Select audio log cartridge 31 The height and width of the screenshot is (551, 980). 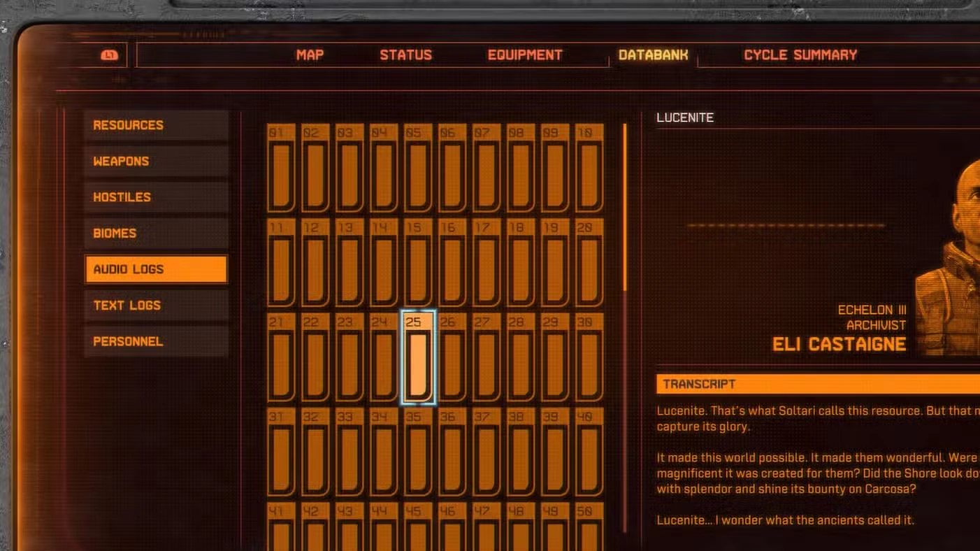pyautogui.click(x=281, y=452)
